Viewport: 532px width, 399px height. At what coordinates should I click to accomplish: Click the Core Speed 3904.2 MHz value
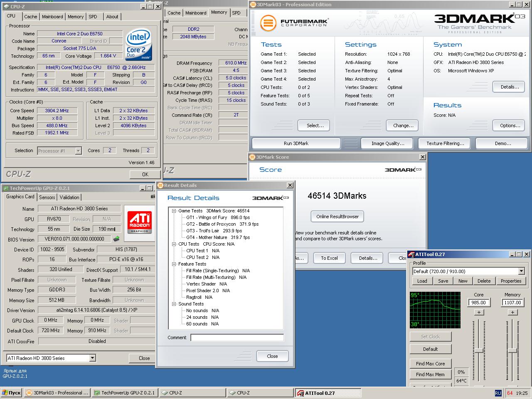pos(57,111)
